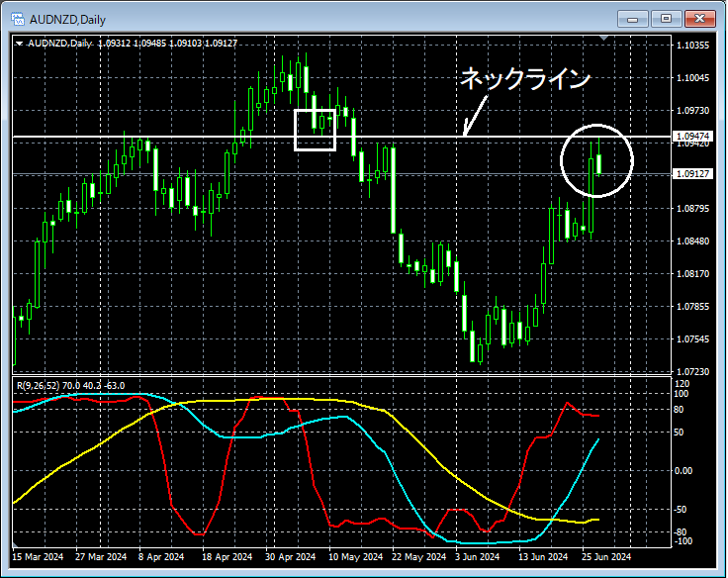
Task: Click the indicator scale value -100
Action: [683, 541]
